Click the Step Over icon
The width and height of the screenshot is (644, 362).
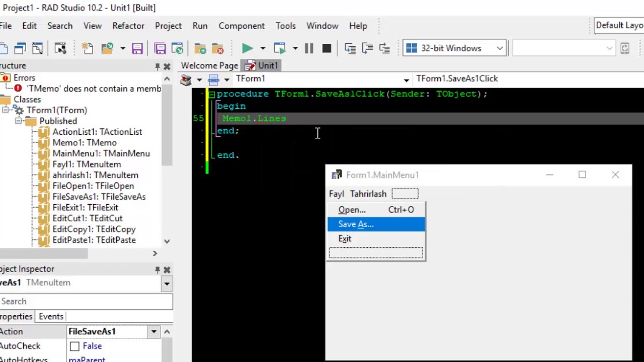(367, 48)
